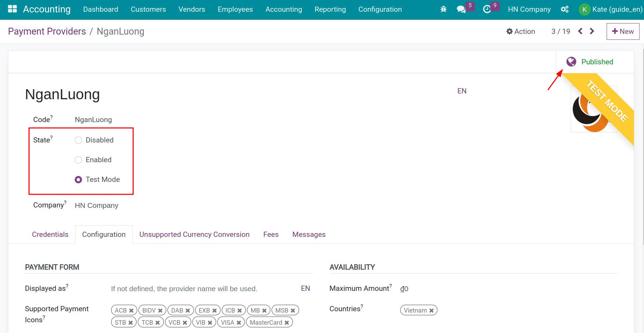Select the Test Mode state option

pyautogui.click(x=79, y=179)
